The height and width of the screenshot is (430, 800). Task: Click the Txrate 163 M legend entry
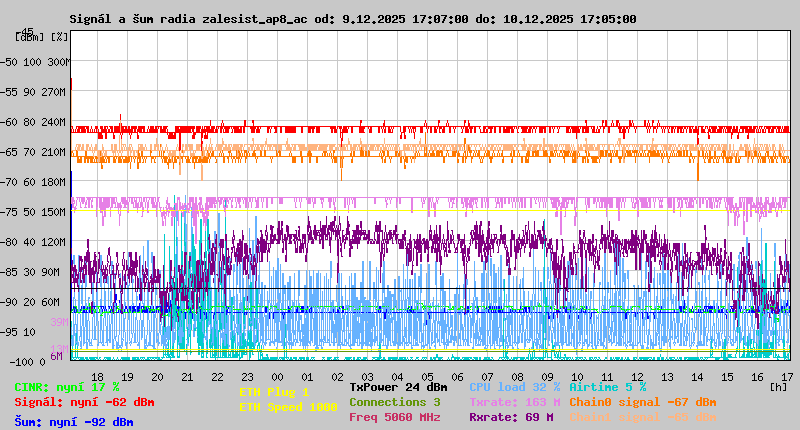514,402
